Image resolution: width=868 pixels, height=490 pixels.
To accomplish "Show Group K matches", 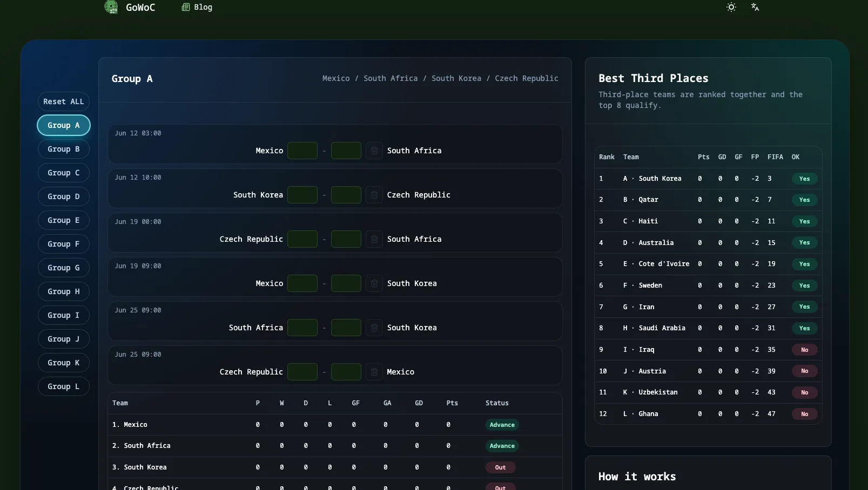I will tap(64, 363).
